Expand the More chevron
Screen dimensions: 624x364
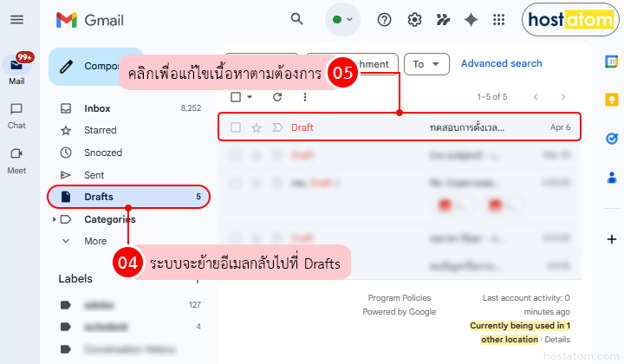click(66, 241)
